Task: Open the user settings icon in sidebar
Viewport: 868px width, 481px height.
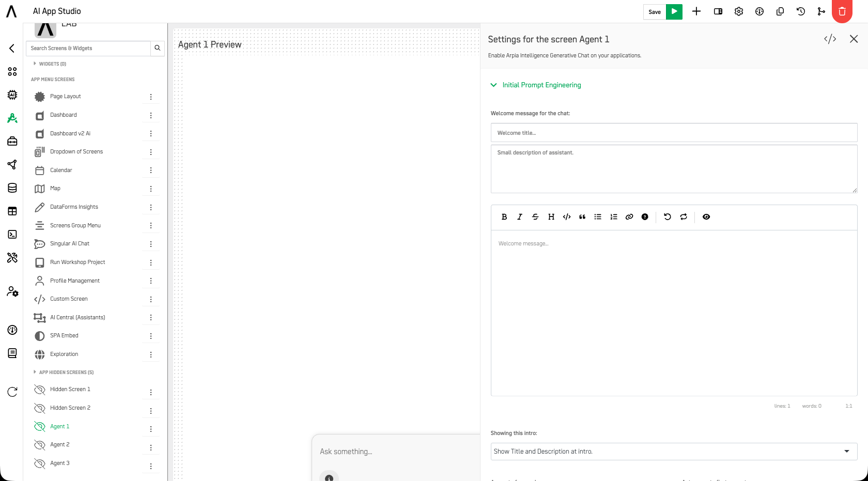Action: tap(12, 292)
